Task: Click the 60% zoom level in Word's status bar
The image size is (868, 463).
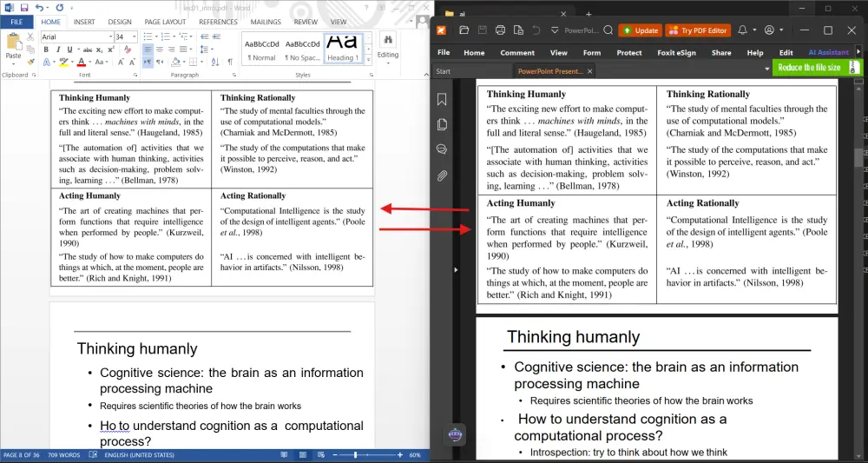Action: (415, 454)
